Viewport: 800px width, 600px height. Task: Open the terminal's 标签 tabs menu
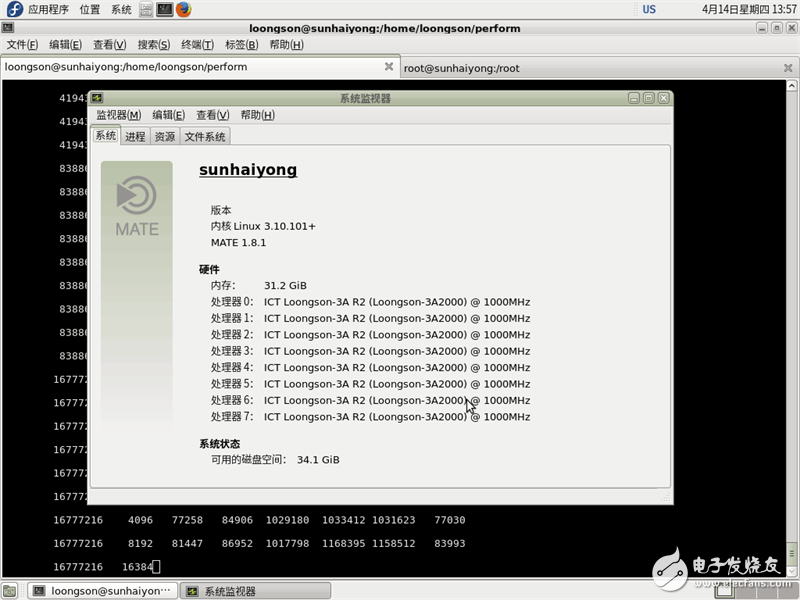tap(240, 45)
